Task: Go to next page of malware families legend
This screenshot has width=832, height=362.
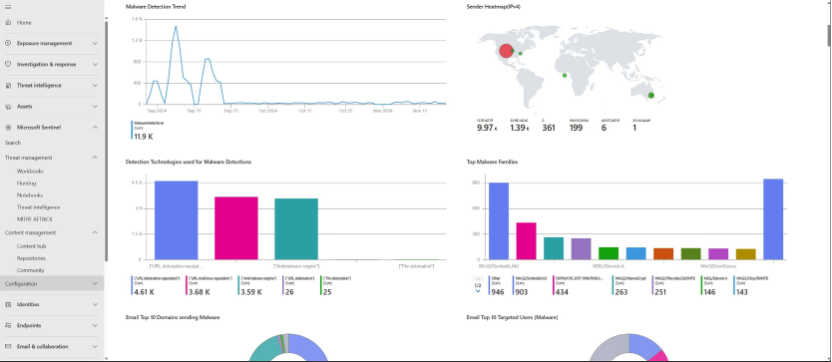Action: coord(478,291)
